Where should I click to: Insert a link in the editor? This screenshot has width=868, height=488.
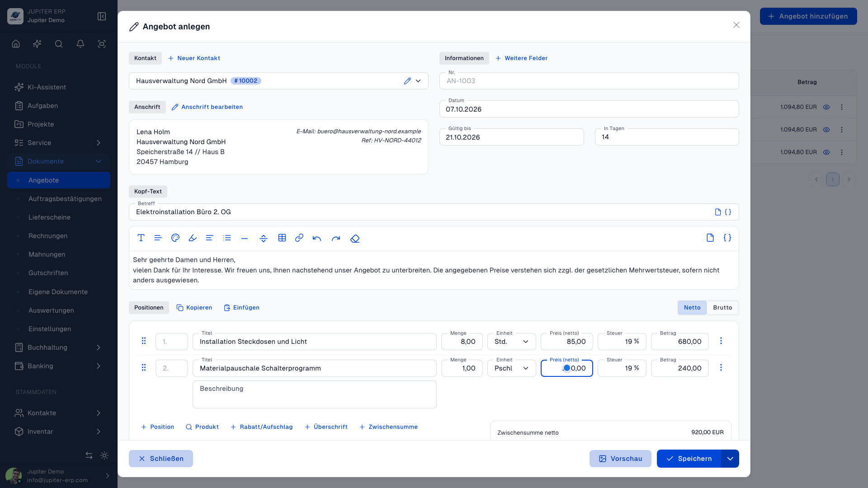[299, 238]
